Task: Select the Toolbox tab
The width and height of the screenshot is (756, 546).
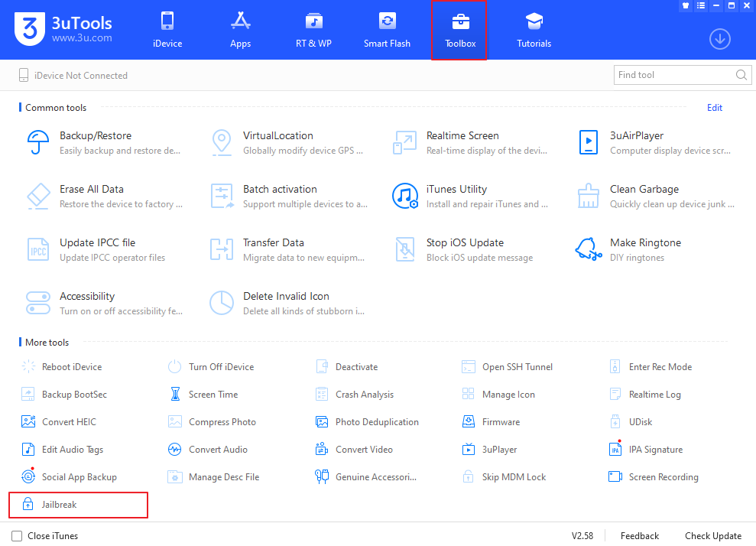Action: pos(460,30)
